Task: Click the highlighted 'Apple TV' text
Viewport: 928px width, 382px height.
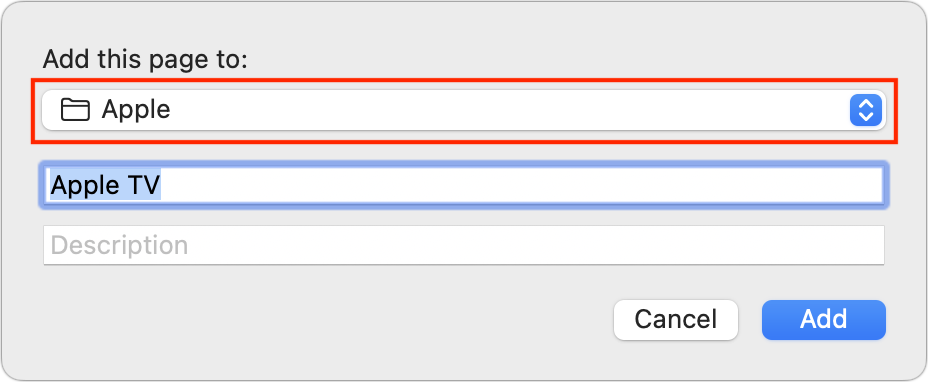Action: coord(105,185)
